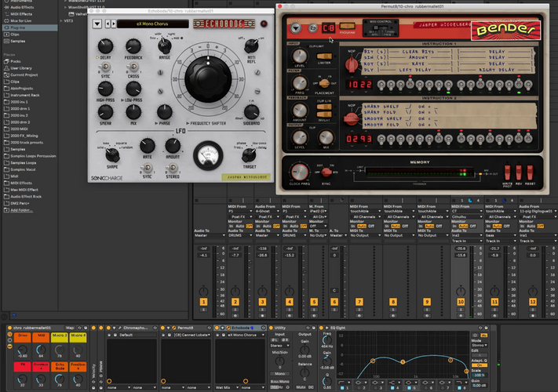
Task: Click the rack Map button
Action: point(70,328)
